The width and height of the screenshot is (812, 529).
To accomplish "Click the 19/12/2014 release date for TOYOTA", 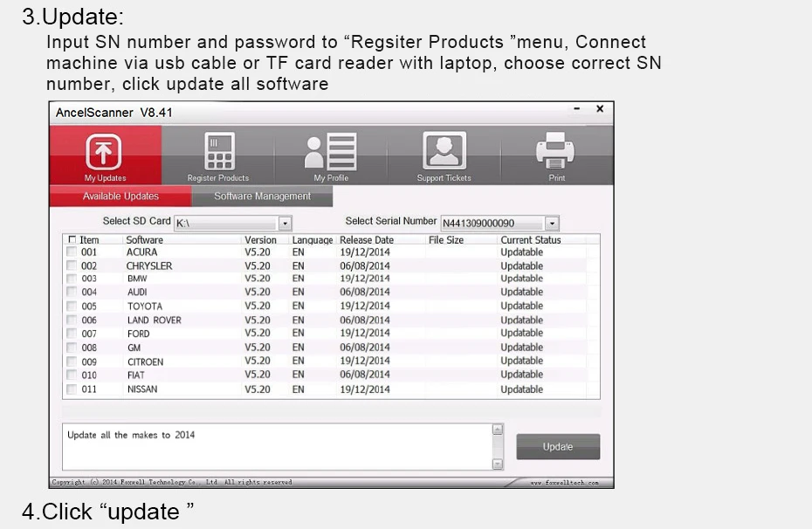I will 365,306.
